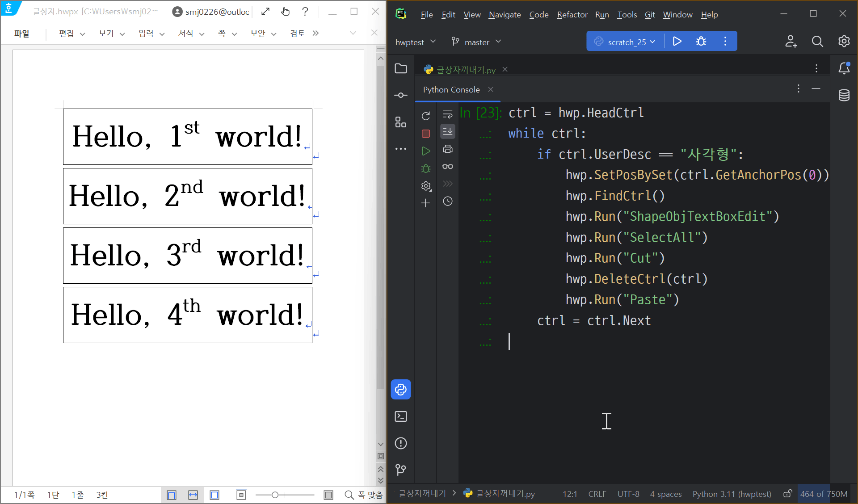Open the Terminal tool window
Image resolution: width=858 pixels, height=504 pixels.
coord(401,416)
